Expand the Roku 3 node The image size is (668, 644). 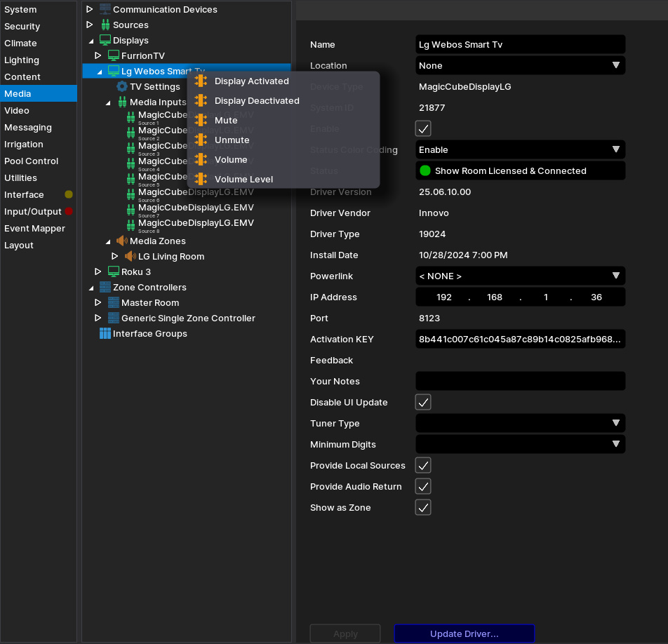(x=98, y=271)
